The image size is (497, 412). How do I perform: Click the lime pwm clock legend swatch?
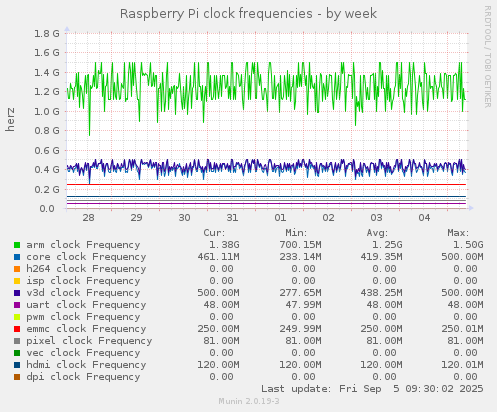pos(17,317)
